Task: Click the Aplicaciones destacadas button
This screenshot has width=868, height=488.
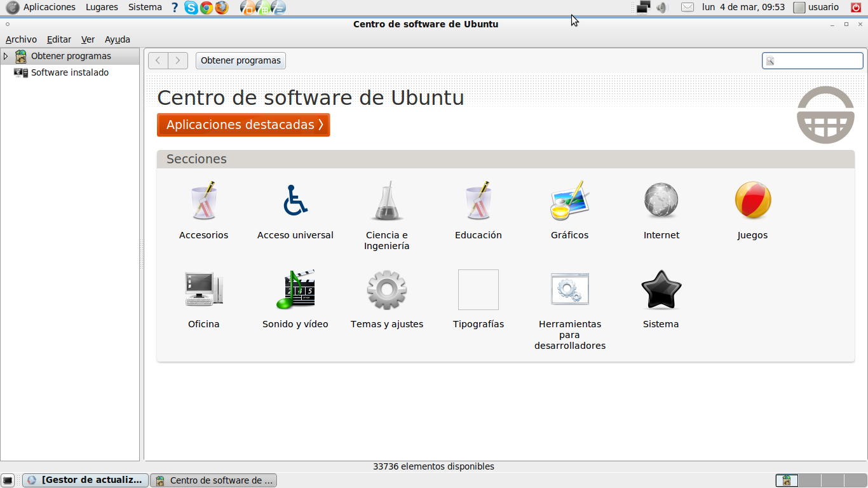Action: pyautogui.click(x=243, y=125)
